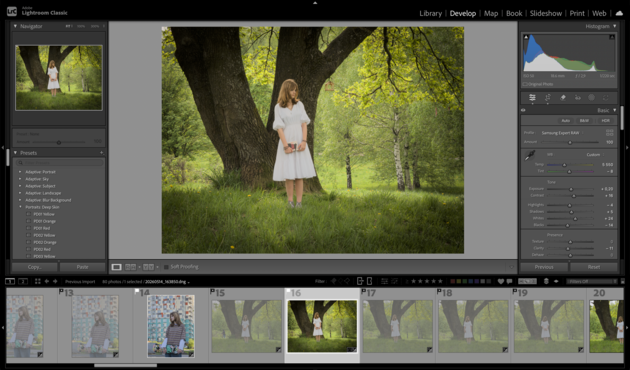Open the profile browser grid icon
Viewport: 630px width, 370px height.
(x=610, y=133)
